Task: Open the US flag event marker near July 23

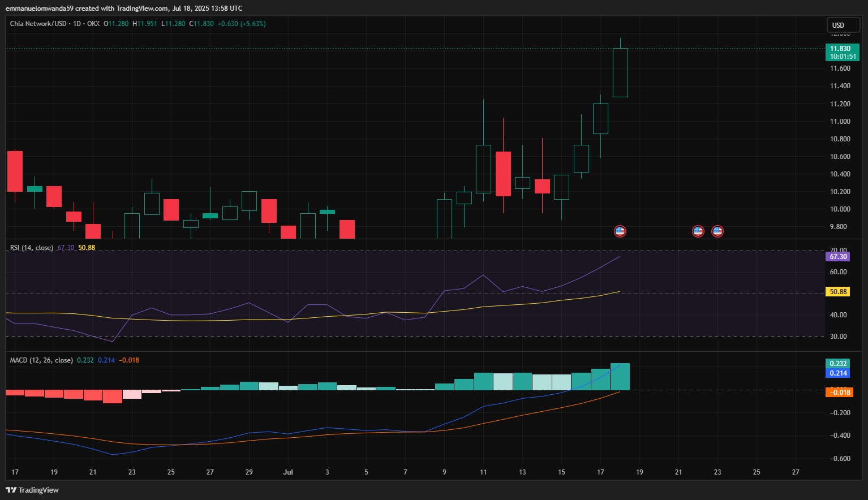Action: pyautogui.click(x=717, y=231)
